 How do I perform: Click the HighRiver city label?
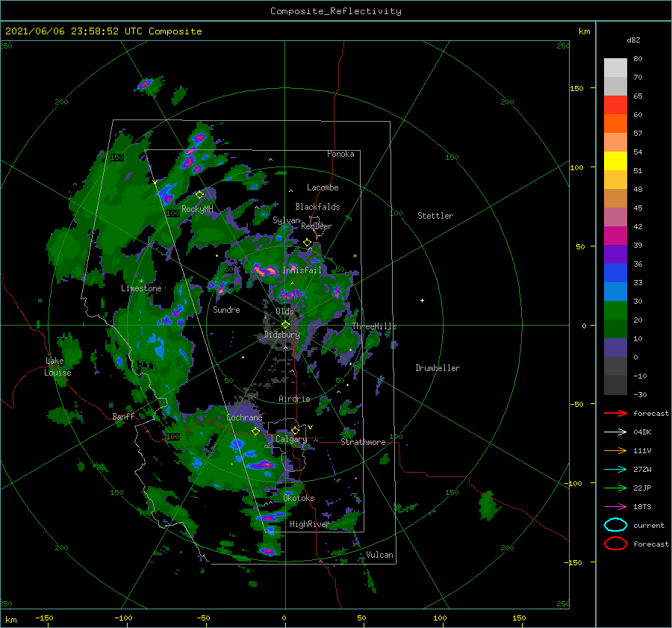pos(309,524)
